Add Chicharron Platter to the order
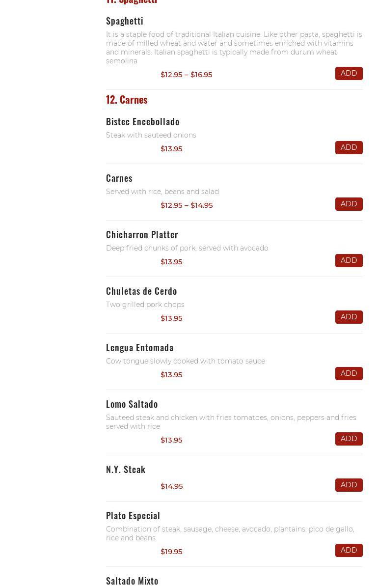This screenshot has width=378, height=588. [349, 260]
